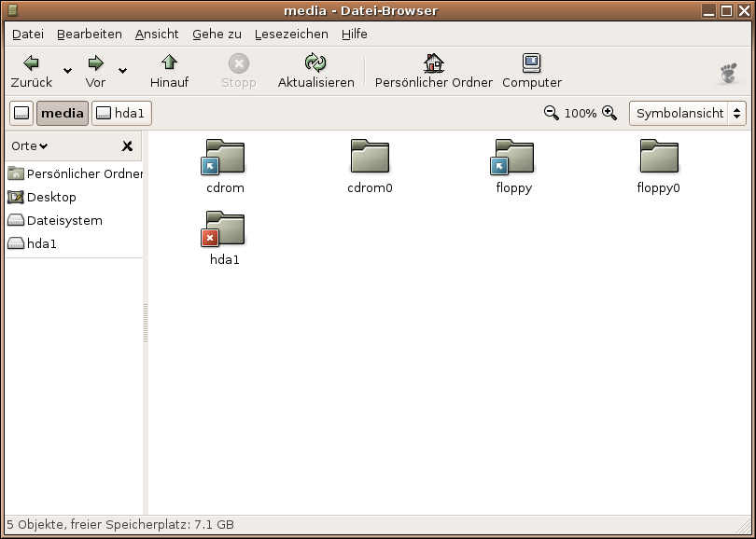This screenshot has width=756, height=539.
Task: Open the Orte side pane selector
Action: pos(30,146)
